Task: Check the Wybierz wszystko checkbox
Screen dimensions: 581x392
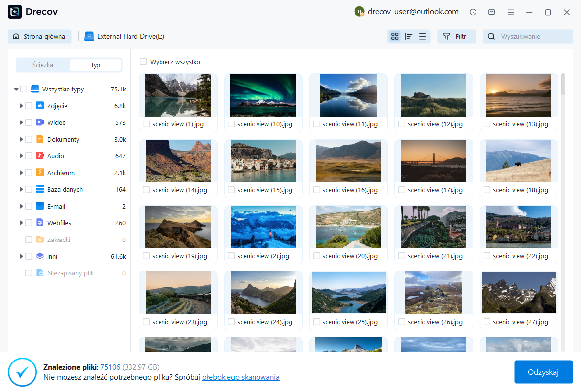Action: [143, 62]
